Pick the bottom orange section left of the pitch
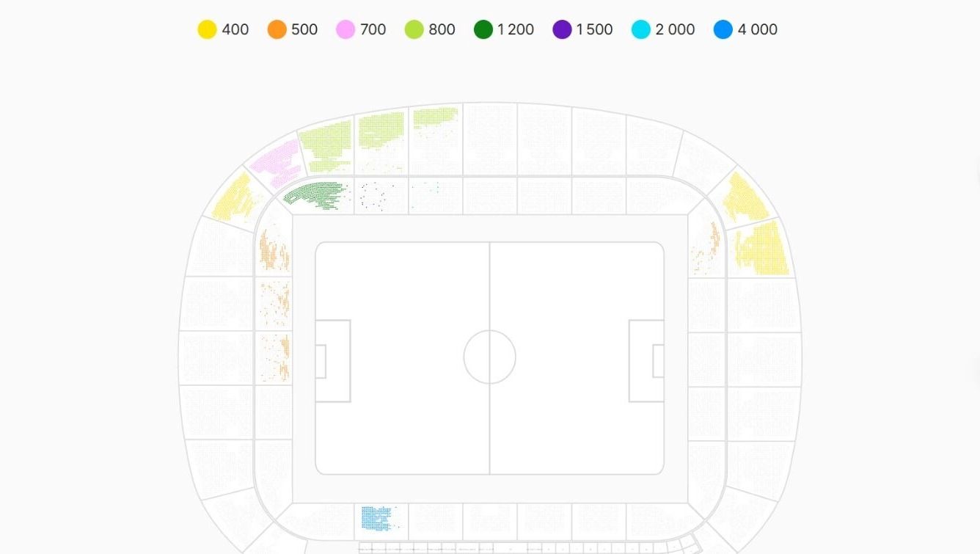 pos(275,357)
